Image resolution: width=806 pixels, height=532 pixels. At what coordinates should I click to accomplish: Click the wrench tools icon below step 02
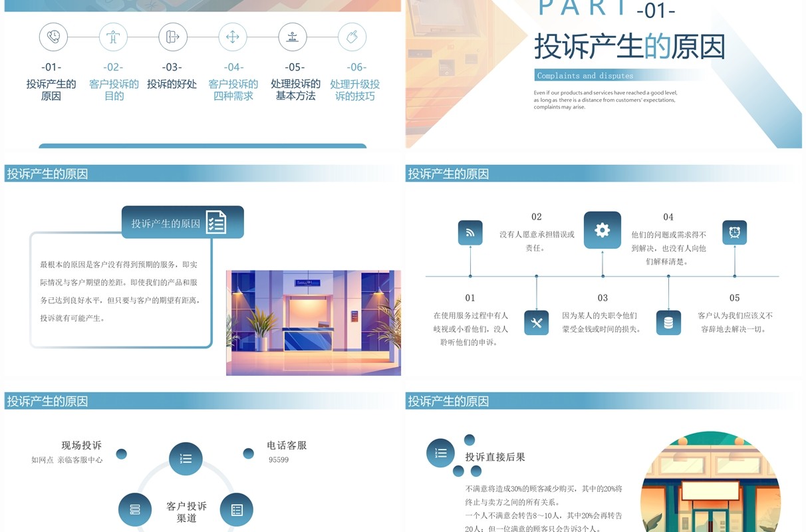(537, 323)
